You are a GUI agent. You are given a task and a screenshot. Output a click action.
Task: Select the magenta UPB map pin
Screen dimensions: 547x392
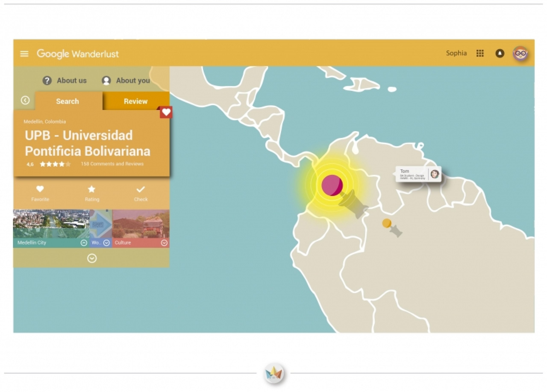tap(332, 185)
